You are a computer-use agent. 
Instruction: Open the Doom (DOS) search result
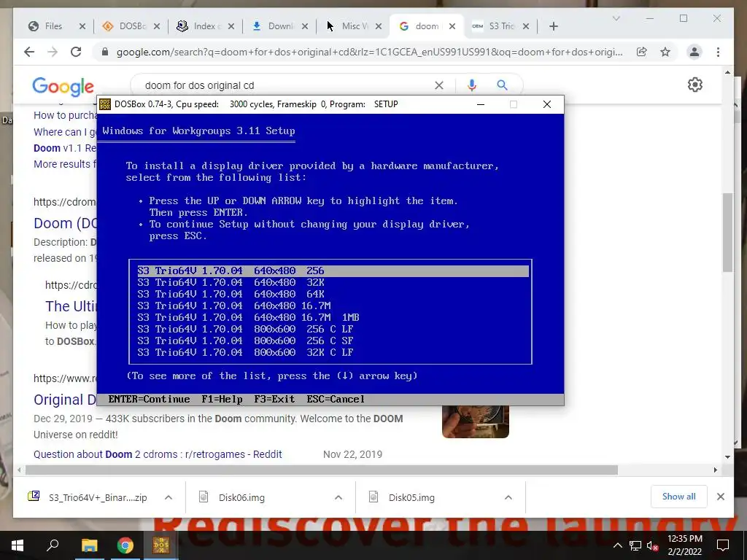pyautogui.click(x=65, y=223)
